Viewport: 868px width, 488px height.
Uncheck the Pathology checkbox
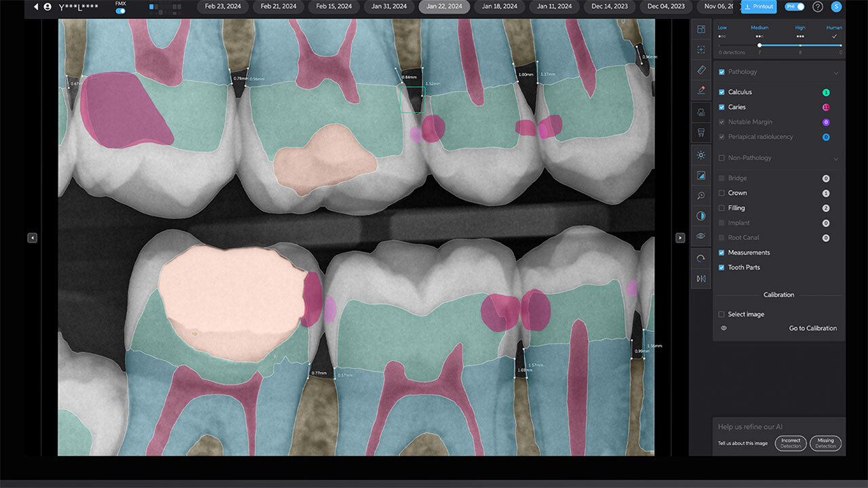coord(722,72)
